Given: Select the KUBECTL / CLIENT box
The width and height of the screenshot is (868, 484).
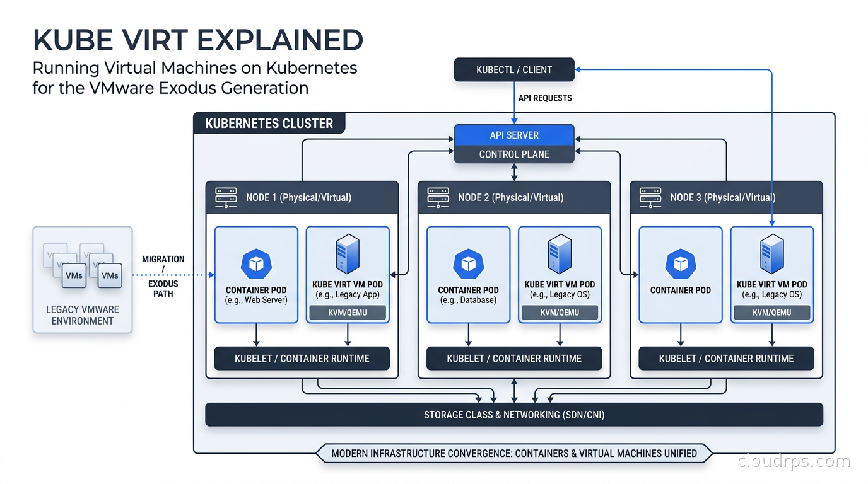Looking at the screenshot, I should point(514,70).
